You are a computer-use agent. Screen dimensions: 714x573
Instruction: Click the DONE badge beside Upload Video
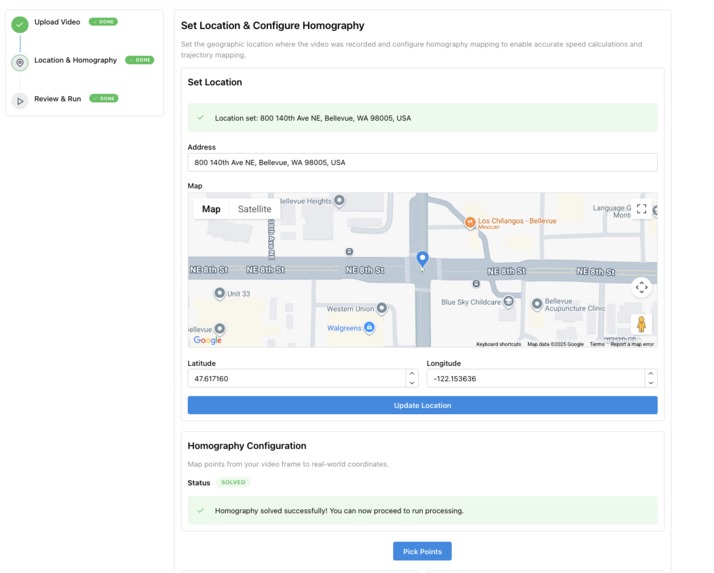[x=103, y=22]
